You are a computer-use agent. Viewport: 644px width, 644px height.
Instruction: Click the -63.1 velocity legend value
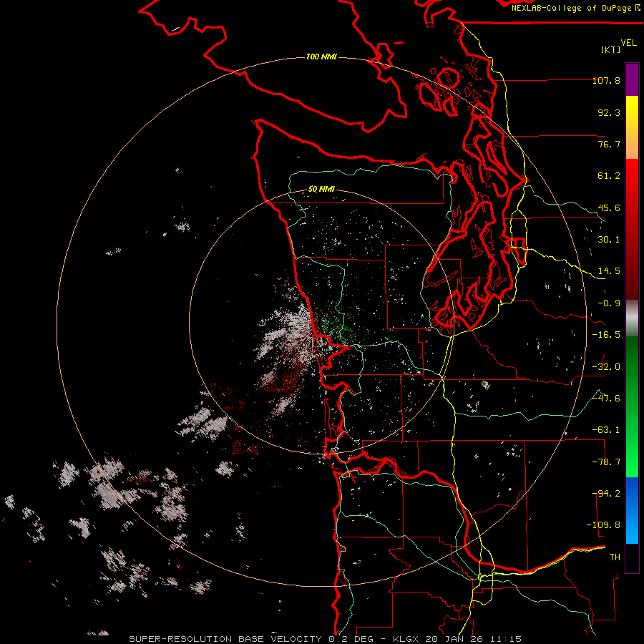606,430
